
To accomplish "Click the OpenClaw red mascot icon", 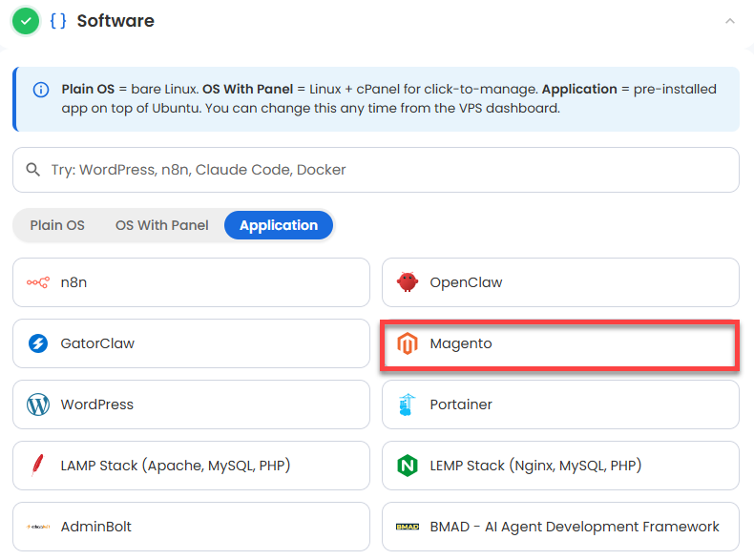I will coord(408,282).
